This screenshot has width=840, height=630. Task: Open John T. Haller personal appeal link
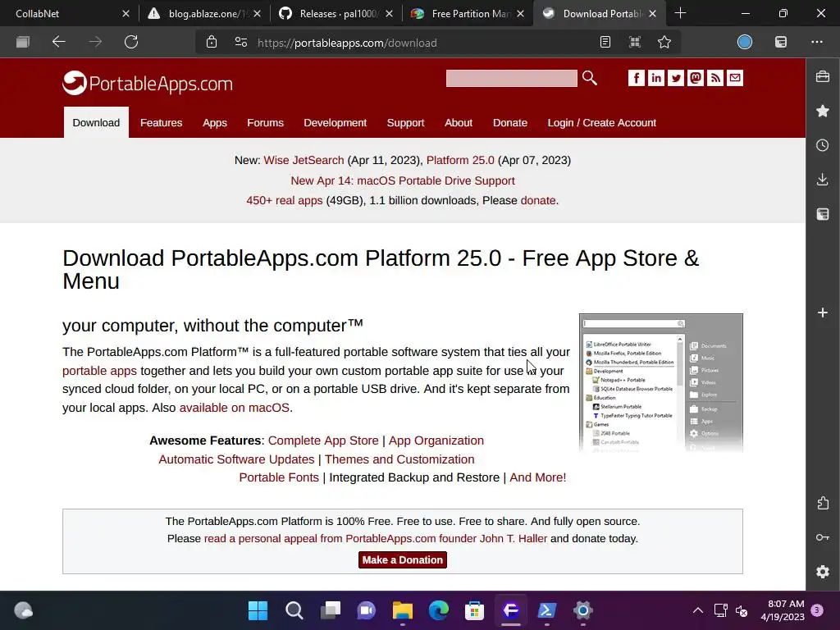tap(376, 538)
